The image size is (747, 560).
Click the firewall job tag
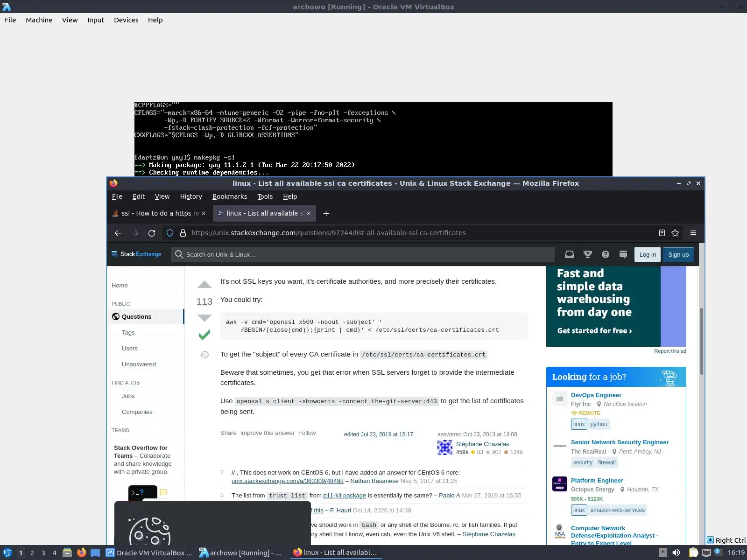click(x=606, y=462)
